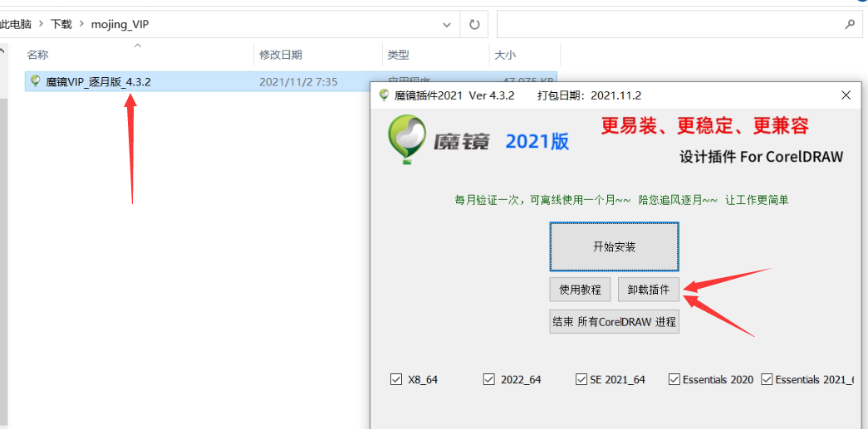Expand chevron after 此电脑 breadcrumb
Viewport: 868px width, 429px height.
tap(42, 24)
